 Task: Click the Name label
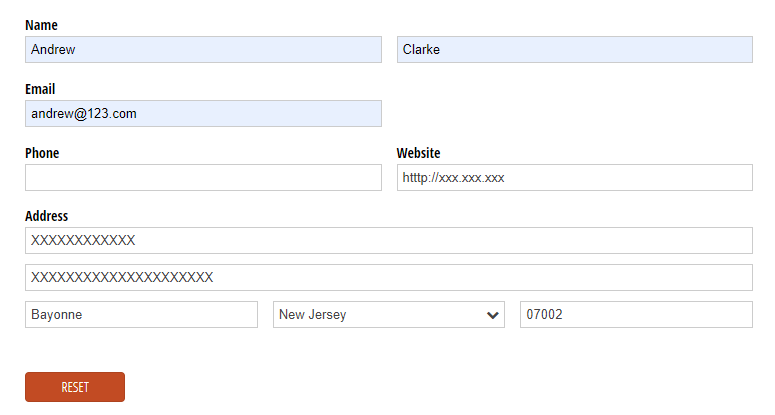coord(41,25)
